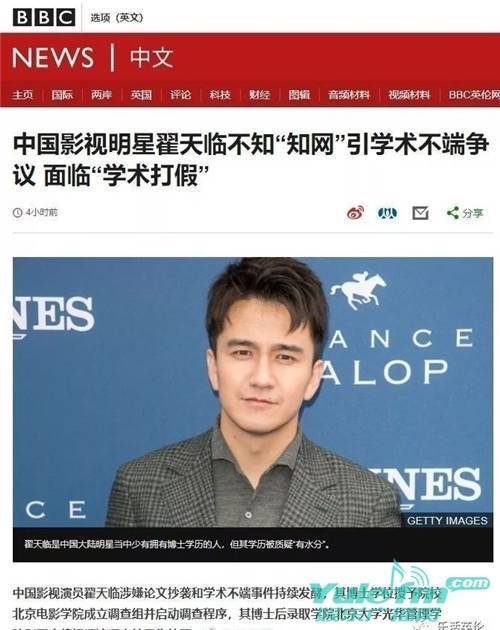Go to 主页 home tab
The width and height of the screenshot is (500, 630).
pos(23,95)
